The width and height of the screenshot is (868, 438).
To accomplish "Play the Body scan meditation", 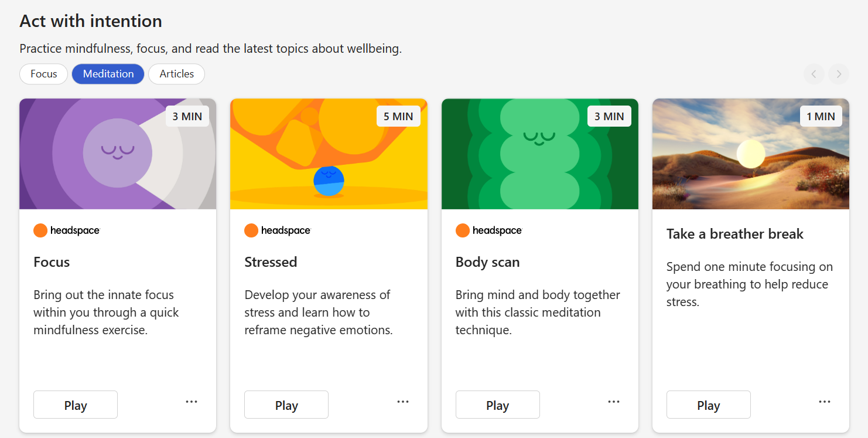I will point(497,405).
